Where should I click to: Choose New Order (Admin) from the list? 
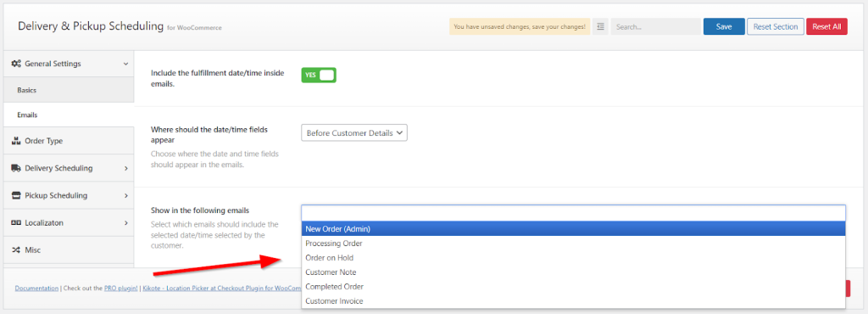(573, 229)
